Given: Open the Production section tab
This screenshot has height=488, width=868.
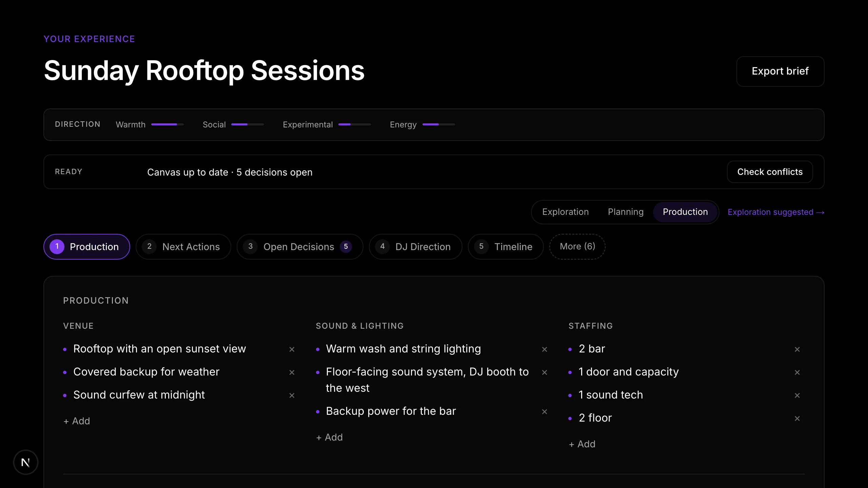Looking at the screenshot, I should [86, 246].
